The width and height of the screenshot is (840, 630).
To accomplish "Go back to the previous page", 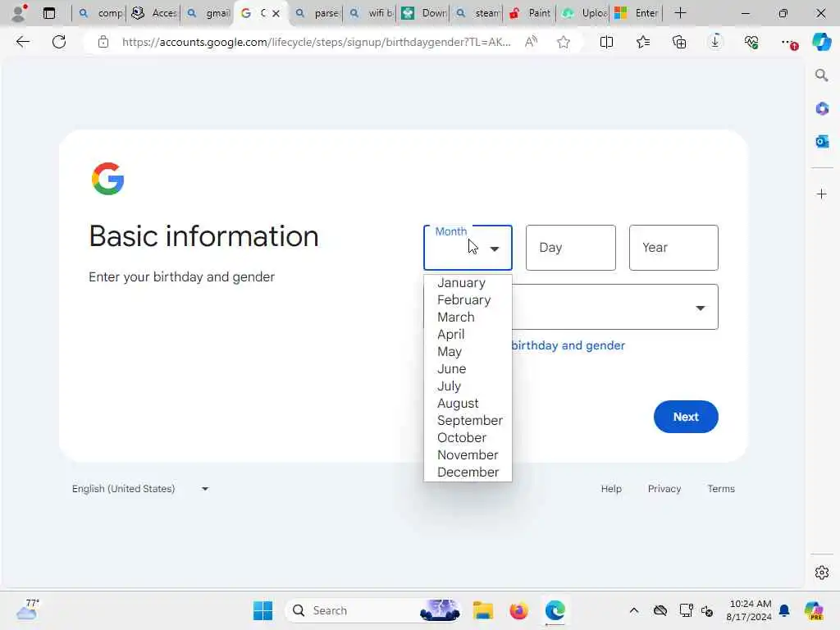I will click(22, 42).
